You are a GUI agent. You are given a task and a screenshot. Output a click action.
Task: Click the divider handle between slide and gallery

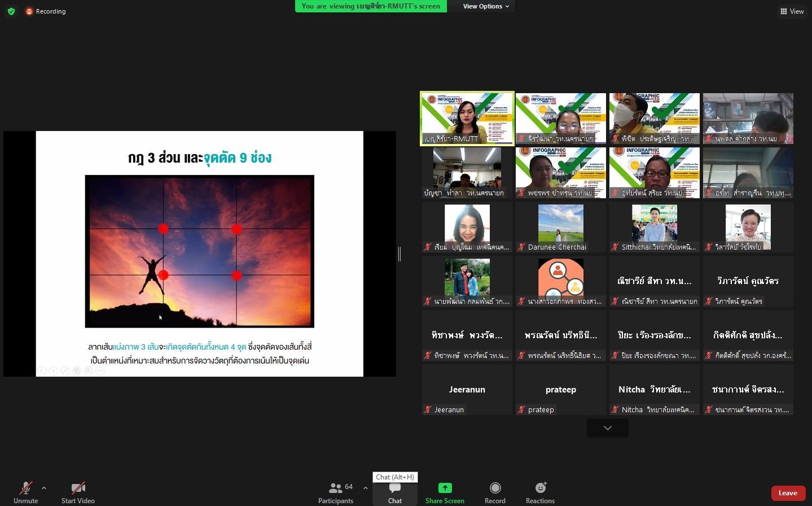[x=400, y=254]
